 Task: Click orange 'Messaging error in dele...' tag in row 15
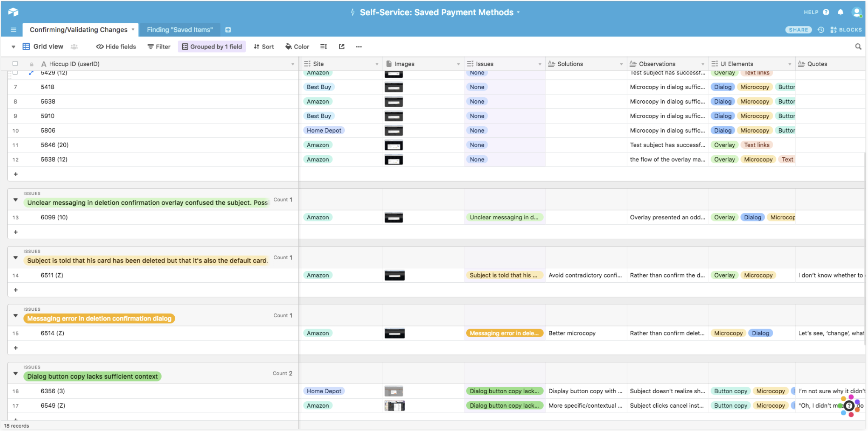pyautogui.click(x=504, y=333)
